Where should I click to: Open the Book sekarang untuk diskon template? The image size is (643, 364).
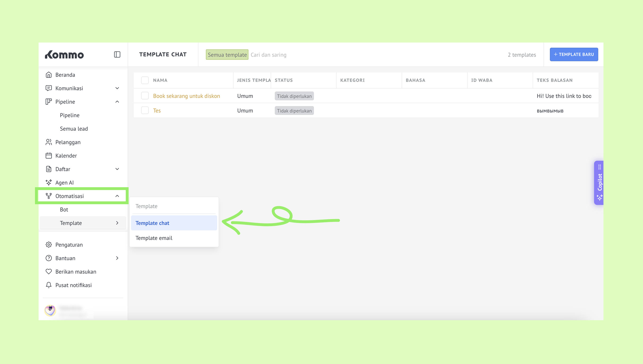[x=187, y=96]
